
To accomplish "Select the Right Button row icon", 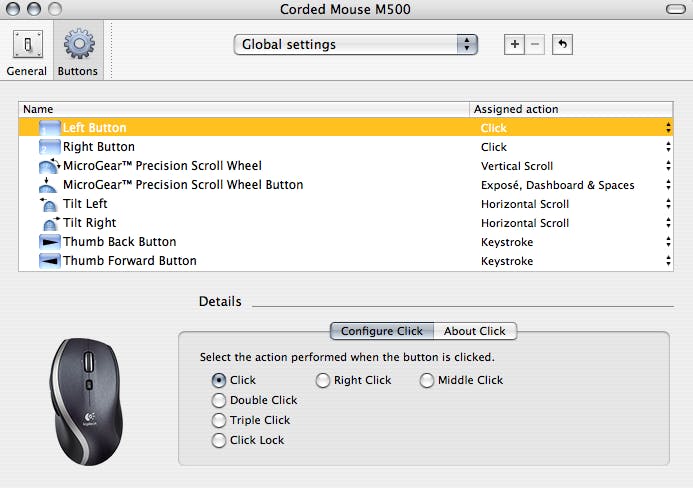I will click(49, 147).
